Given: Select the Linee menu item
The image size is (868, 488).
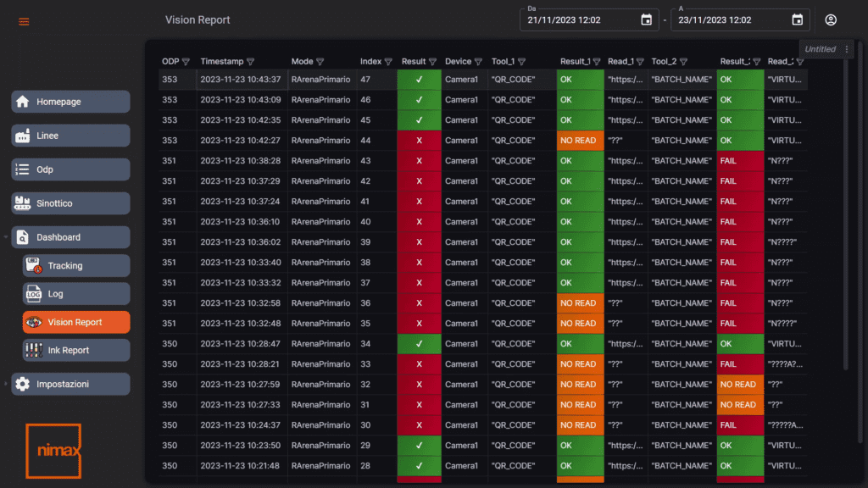Looking at the screenshot, I should (71, 136).
